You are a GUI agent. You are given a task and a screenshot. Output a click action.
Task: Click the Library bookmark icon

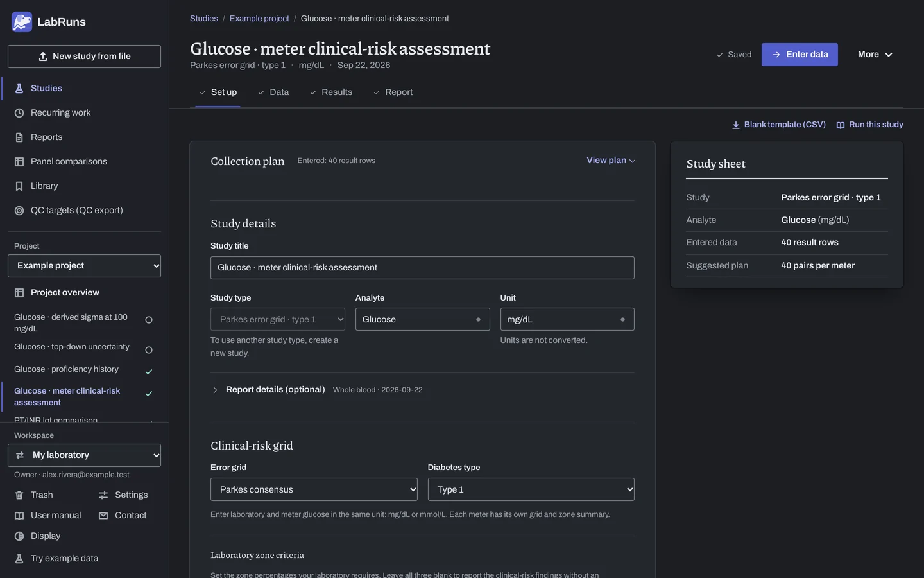19,186
